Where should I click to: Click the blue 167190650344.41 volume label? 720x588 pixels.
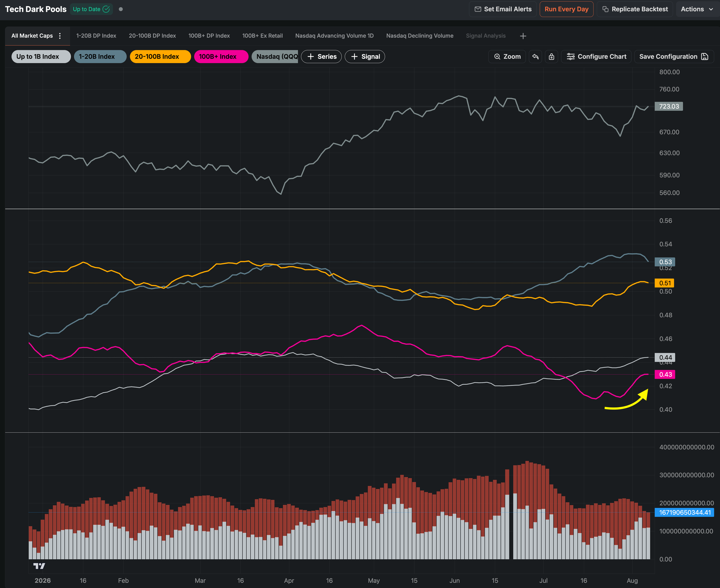point(684,513)
